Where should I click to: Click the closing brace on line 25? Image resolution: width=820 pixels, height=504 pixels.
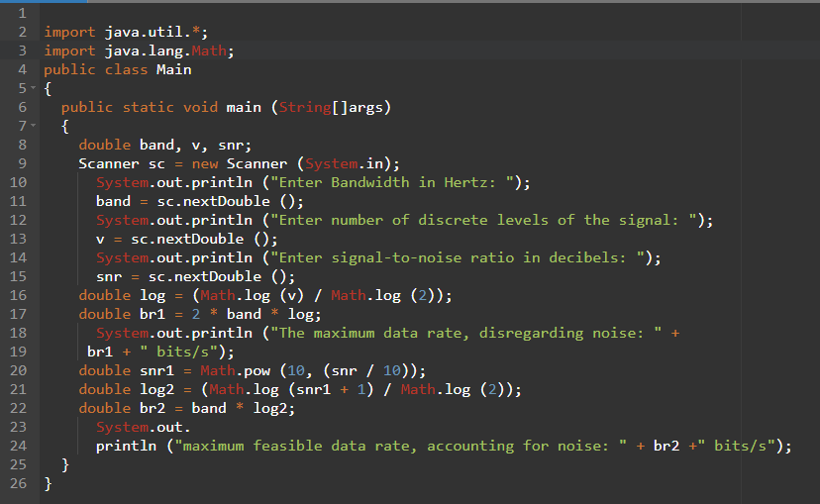65,465
